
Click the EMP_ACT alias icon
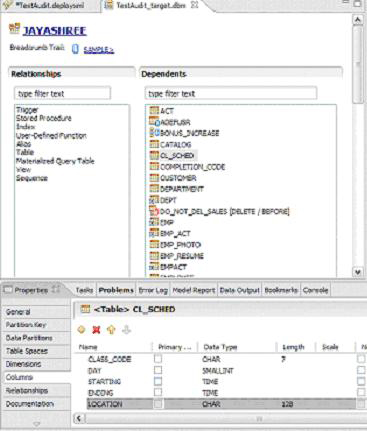click(154, 233)
